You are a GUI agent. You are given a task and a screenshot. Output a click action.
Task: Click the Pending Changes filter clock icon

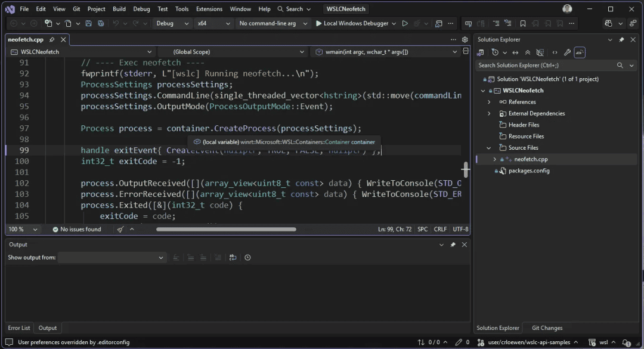[x=495, y=52]
